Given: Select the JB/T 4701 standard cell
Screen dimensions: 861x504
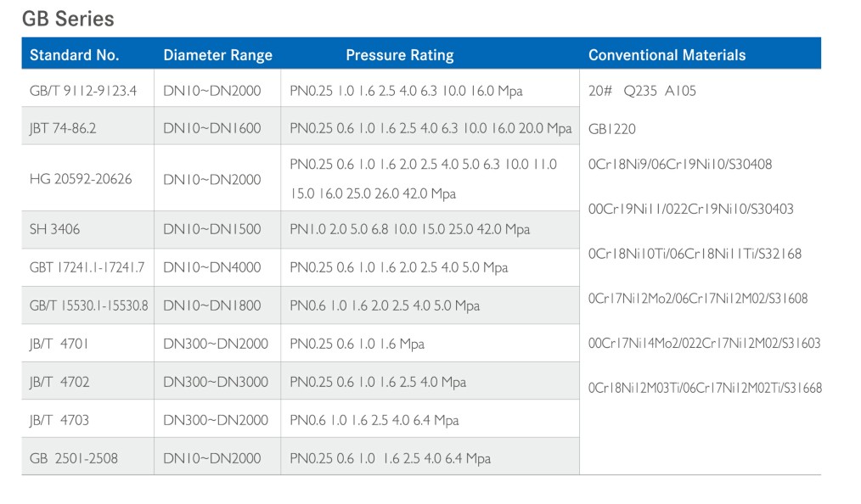Looking at the screenshot, I should click(59, 344).
